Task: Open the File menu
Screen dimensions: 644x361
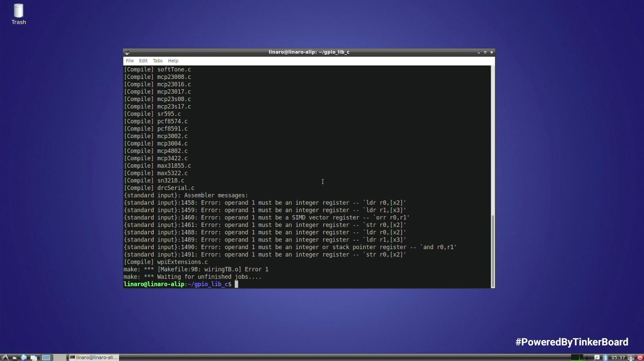Action: point(130,61)
